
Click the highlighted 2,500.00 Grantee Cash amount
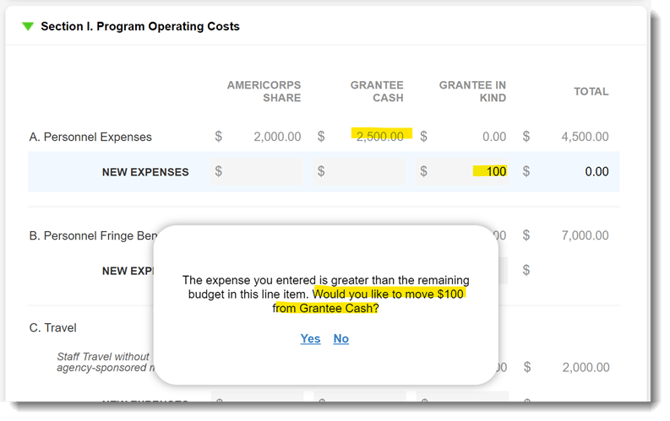tap(379, 136)
